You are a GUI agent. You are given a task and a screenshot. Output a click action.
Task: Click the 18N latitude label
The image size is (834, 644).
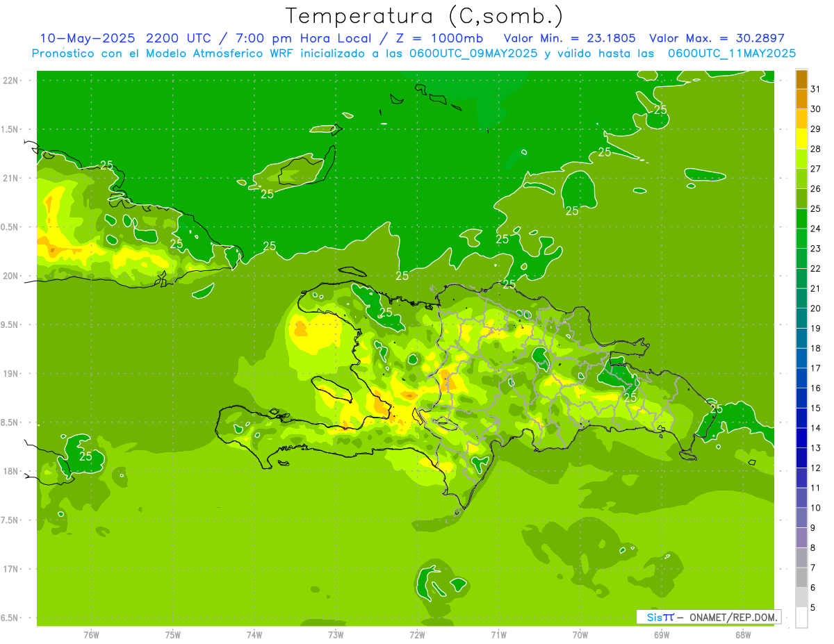pyautogui.click(x=11, y=471)
